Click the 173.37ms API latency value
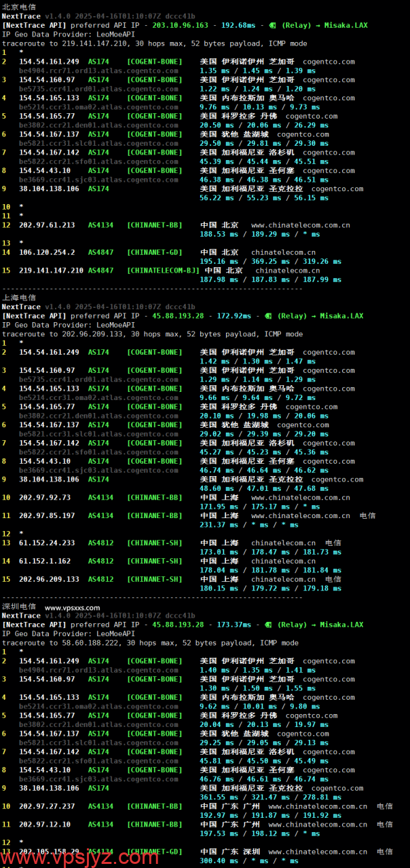The height and width of the screenshot is (868, 410). pyautogui.click(x=234, y=625)
